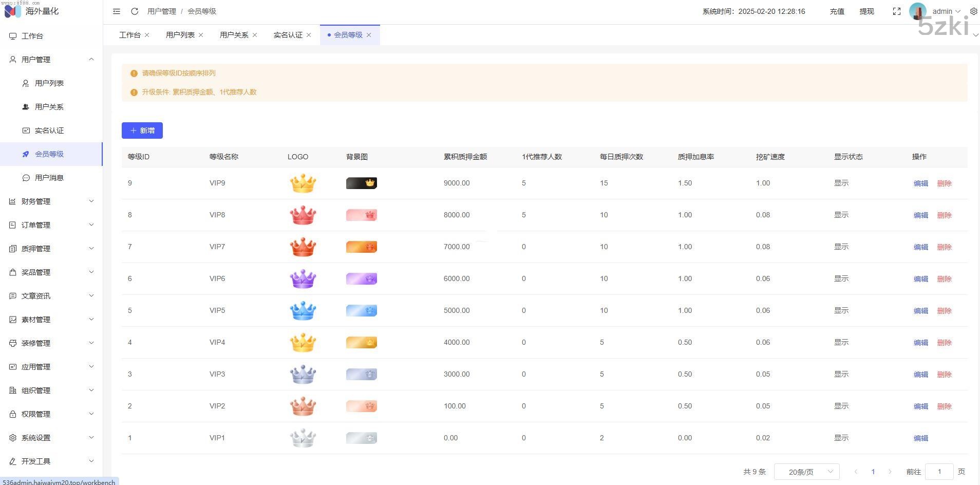Open VIP6 purple background image
Image resolution: width=980 pixels, height=485 pixels.
coord(361,279)
